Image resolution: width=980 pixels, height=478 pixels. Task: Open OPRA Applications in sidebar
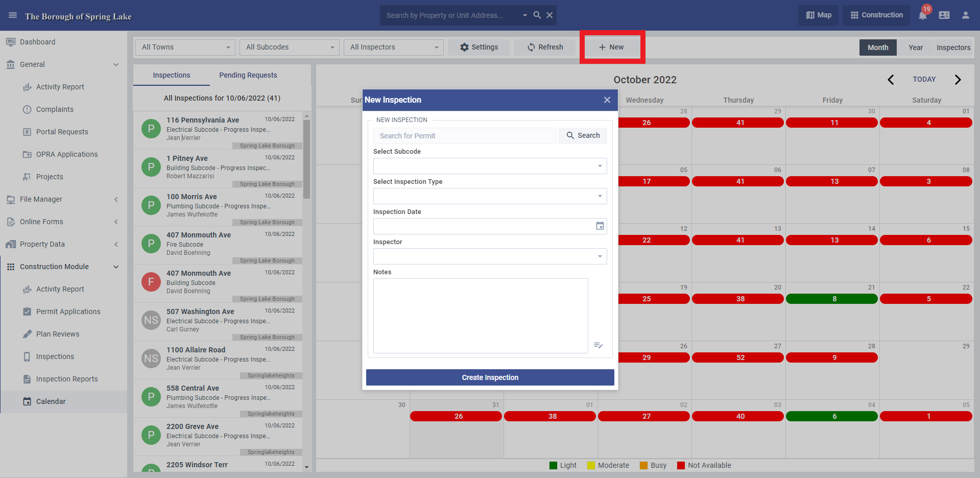coord(66,154)
